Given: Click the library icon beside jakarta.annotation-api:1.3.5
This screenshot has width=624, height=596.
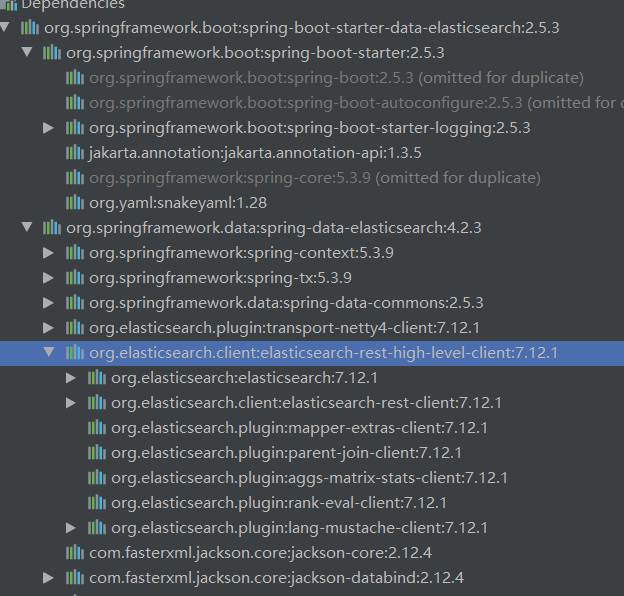Looking at the screenshot, I should click(75, 153).
